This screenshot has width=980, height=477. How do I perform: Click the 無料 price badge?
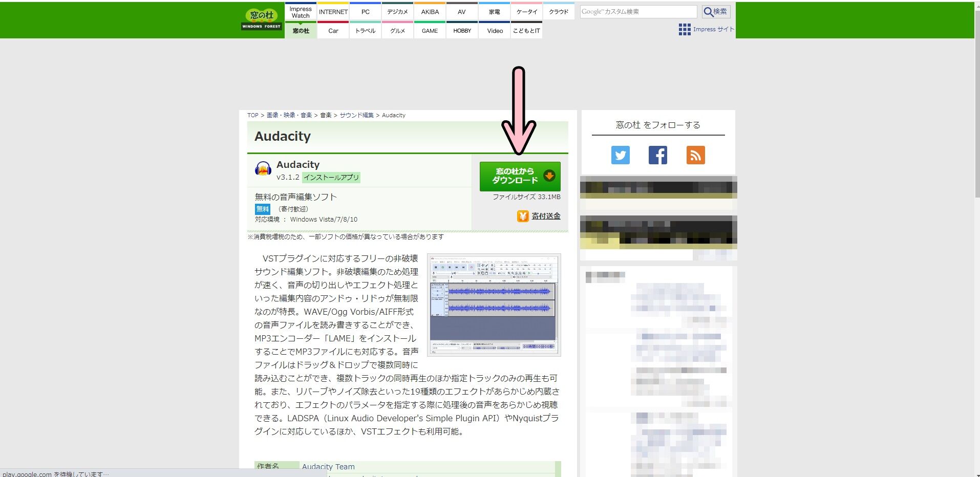point(262,209)
